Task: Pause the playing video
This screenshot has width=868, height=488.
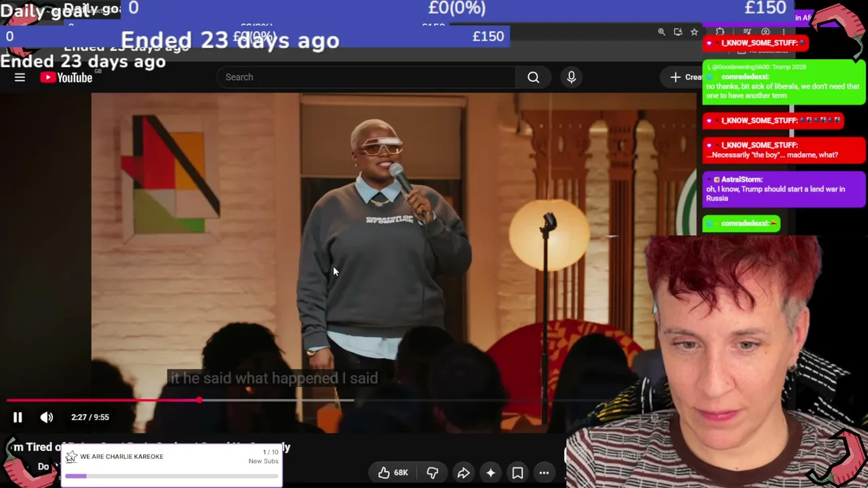Action: tap(18, 418)
